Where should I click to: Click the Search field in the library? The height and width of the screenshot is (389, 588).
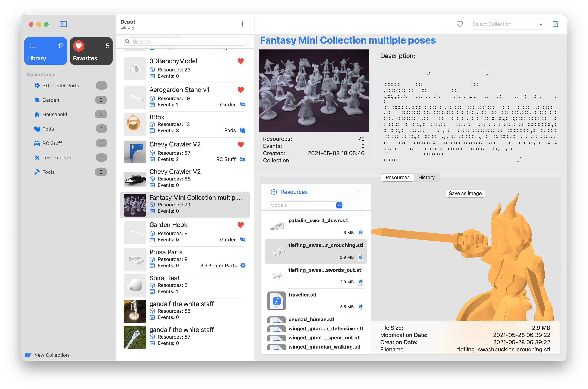coord(185,41)
